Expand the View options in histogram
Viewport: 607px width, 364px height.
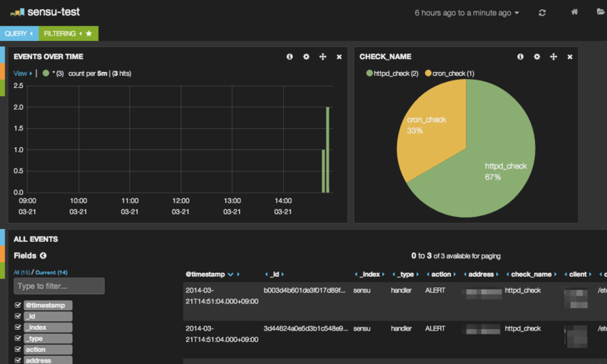pyautogui.click(x=23, y=73)
